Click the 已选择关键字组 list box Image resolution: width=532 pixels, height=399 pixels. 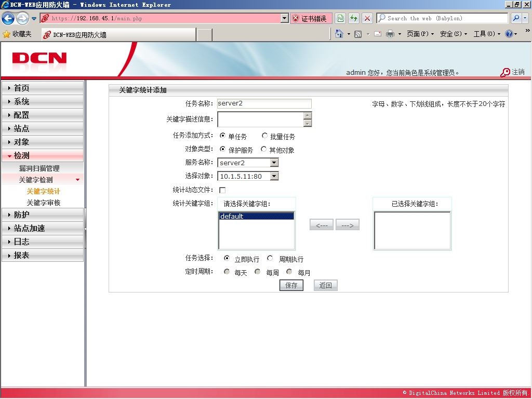pyautogui.click(x=412, y=231)
